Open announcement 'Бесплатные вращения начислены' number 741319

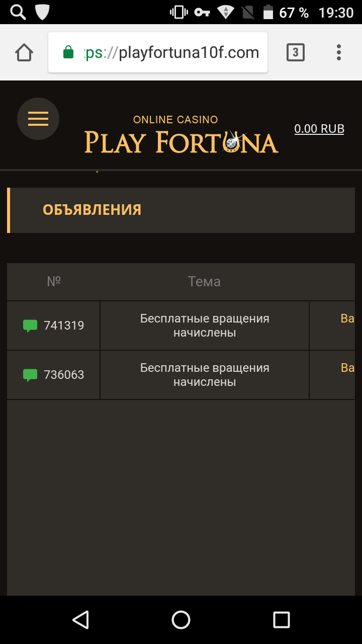[204, 325]
